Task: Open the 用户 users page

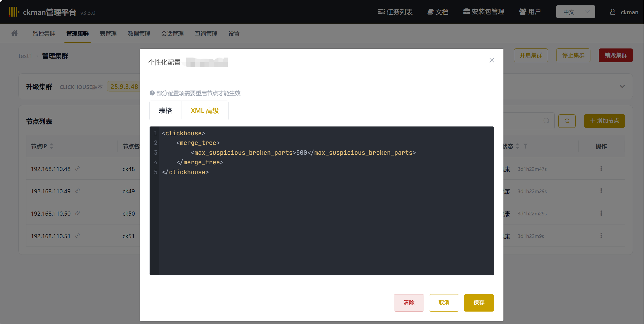Action: [530, 12]
